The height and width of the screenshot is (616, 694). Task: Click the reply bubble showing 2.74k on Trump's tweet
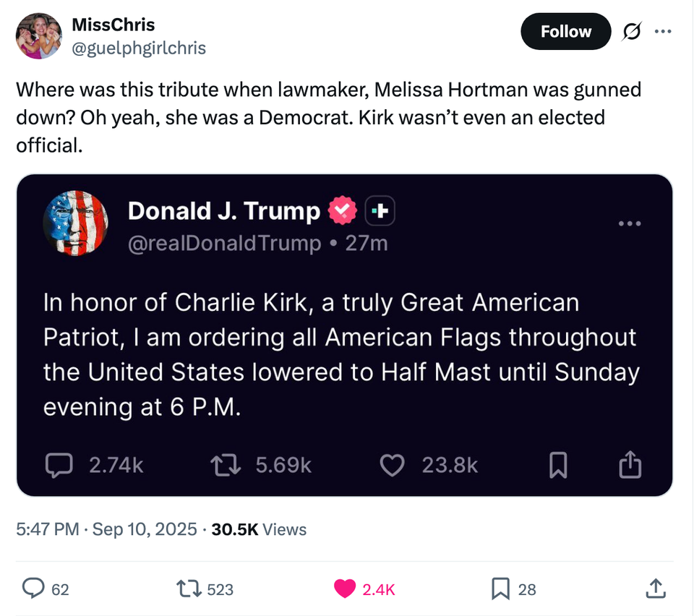tap(59, 465)
